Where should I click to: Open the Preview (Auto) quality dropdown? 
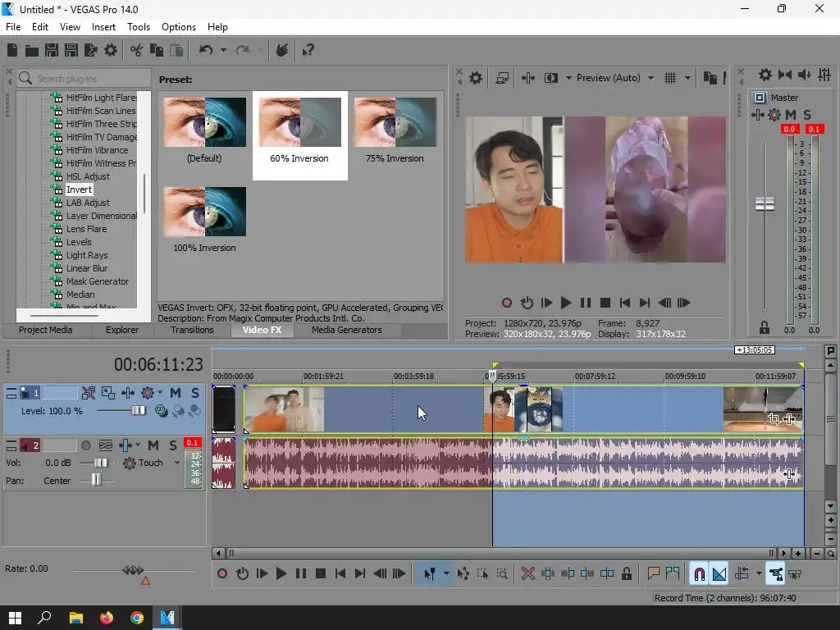651,78
